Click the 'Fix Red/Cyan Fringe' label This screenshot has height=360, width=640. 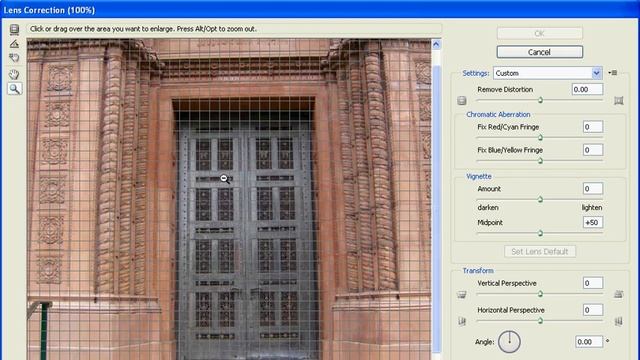[508, 127]
